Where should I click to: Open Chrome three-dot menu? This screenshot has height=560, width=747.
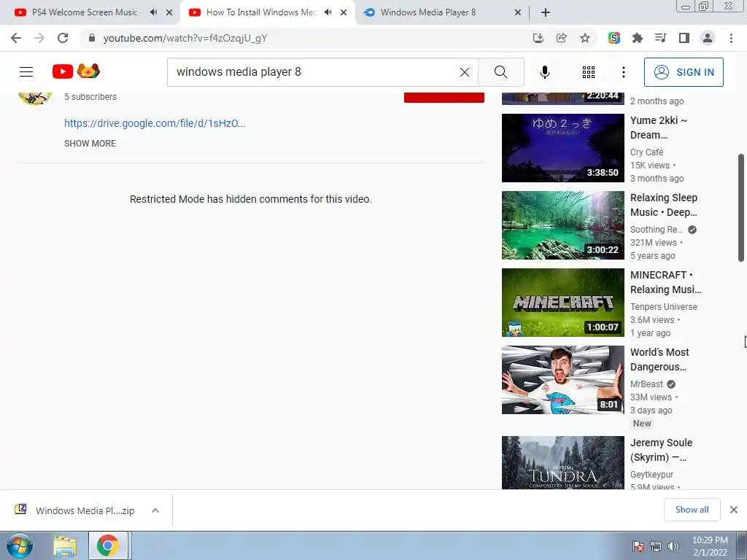pyautogui.click(x=731, y=38)
